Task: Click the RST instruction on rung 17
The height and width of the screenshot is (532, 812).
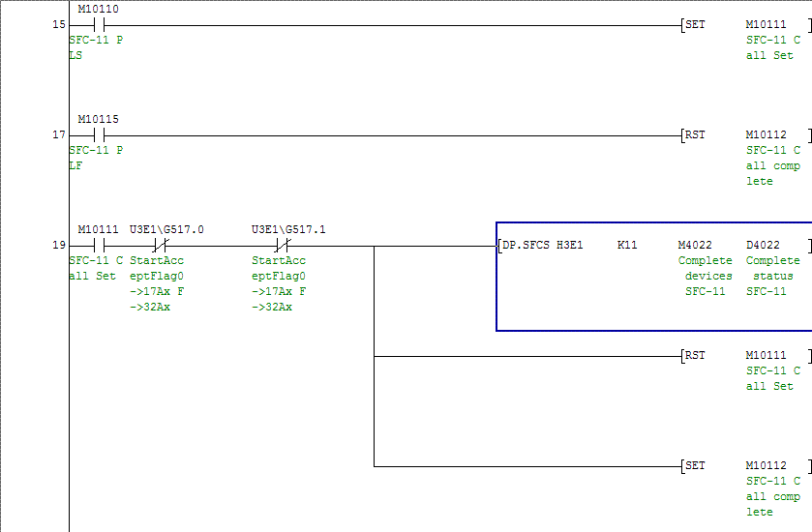Action: pos(695,135)
